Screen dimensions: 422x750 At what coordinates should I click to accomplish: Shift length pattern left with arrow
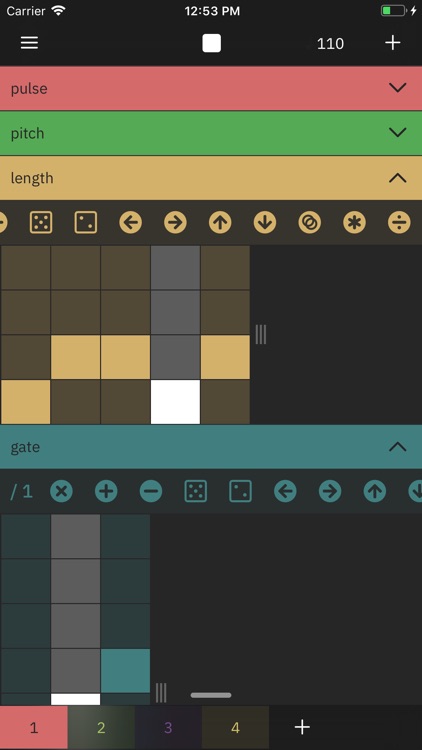point(131,222)
